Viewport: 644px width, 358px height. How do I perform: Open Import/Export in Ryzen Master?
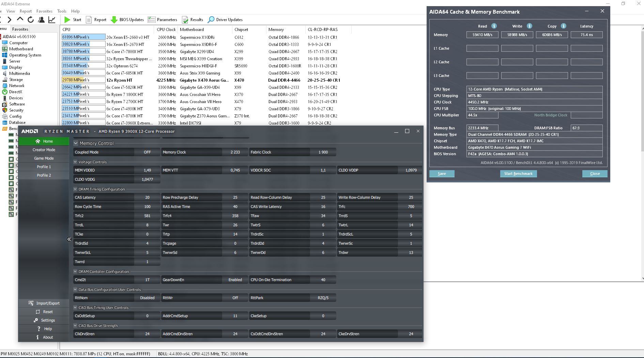pos(44,303)
